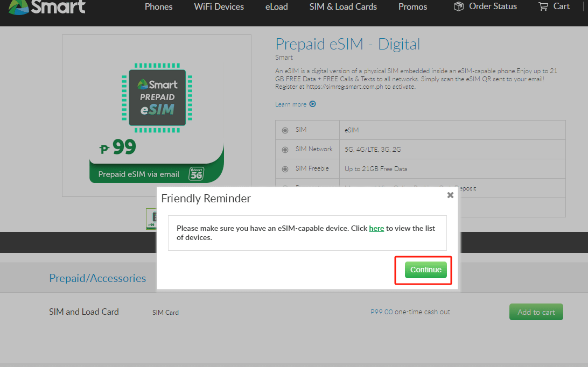
Task: Click the bullet icon beside SIM row
Action: 285,130
